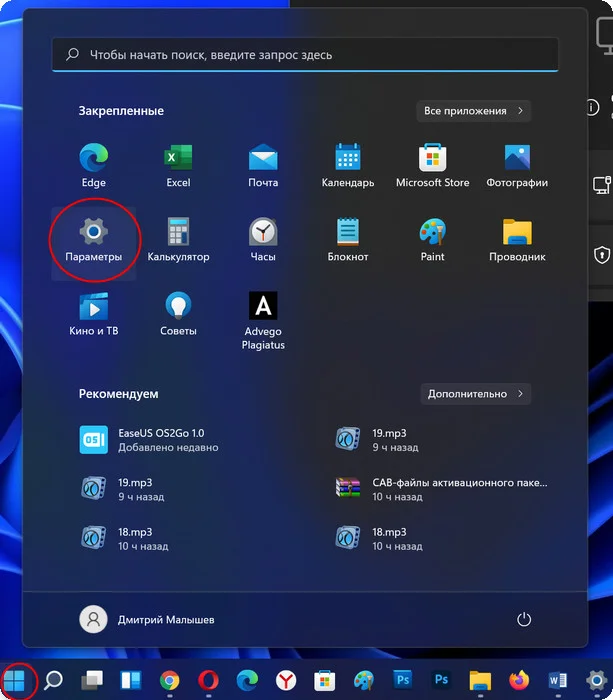The height and width of the screenshot is (700, 613).
Task: Open the Советы tips app
Action: (x=178, y=313)
